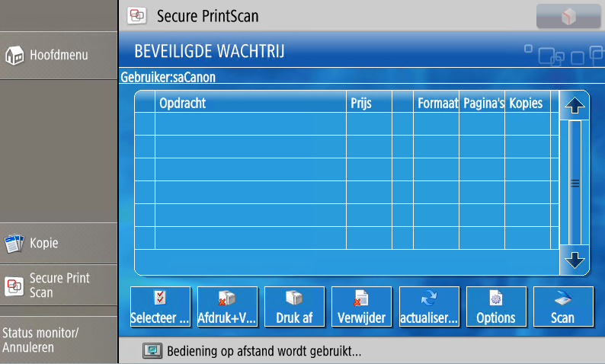Click the Pagina's column header

tap(482, 103)
